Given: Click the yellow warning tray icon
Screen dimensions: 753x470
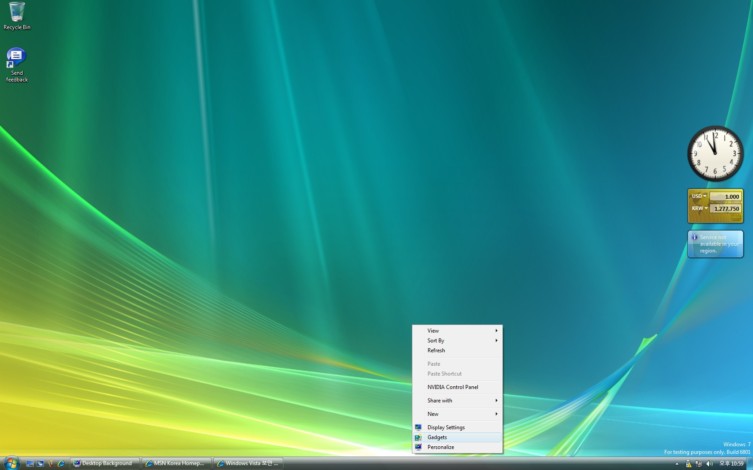Looking at the screenshot, I should pos(689,464).
